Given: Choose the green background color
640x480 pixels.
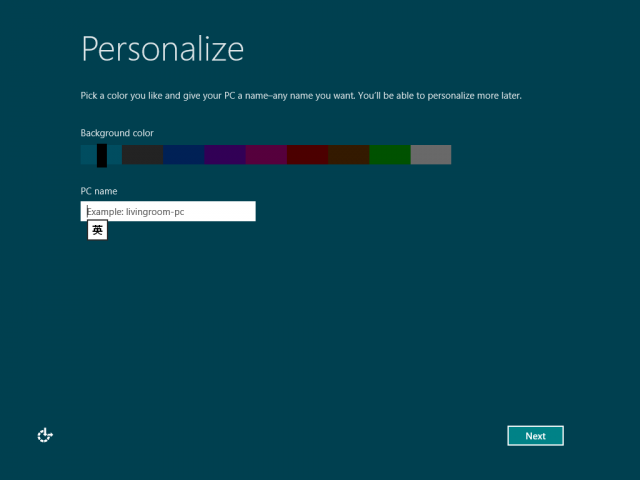Looking at the screenshot, I should [x=390, y=155].
